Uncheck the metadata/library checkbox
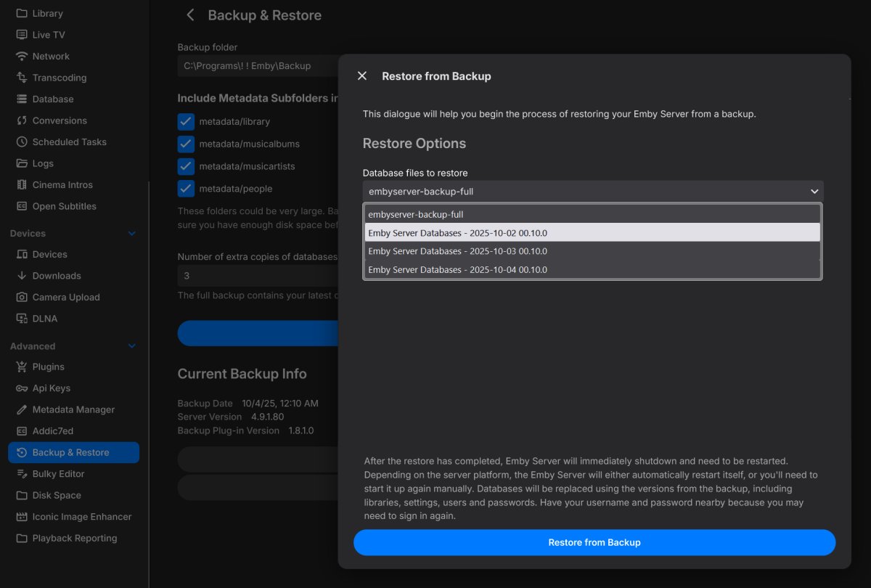This screenshot has height=588, width=871. pyautogui.click(x=187, y=122)
